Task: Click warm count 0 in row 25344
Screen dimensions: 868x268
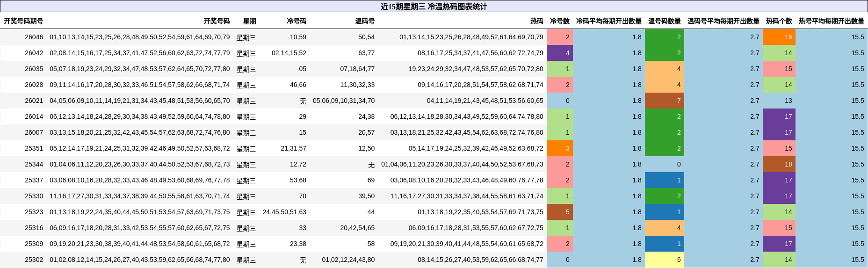Action: coord(665,164)
